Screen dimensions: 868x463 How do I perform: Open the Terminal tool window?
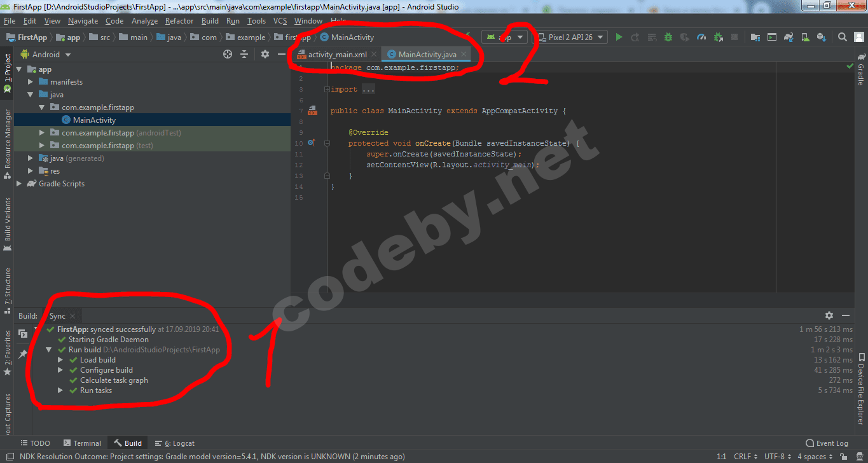[82, 443]
